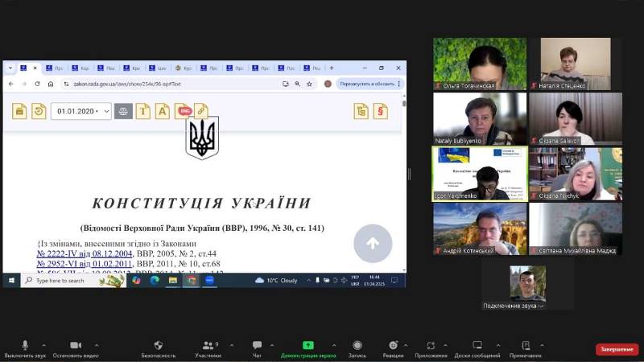Open the Notes (Примечания) button

526,349
